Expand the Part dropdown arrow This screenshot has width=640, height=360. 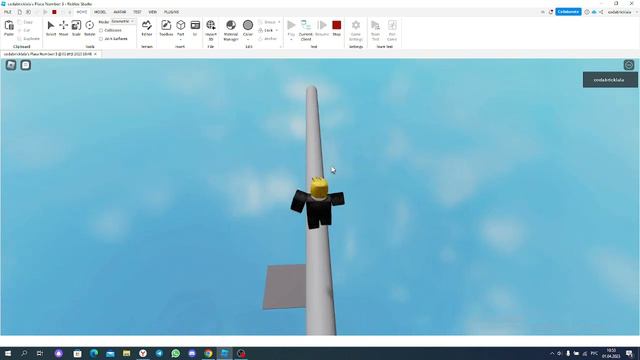pos(180,40)
